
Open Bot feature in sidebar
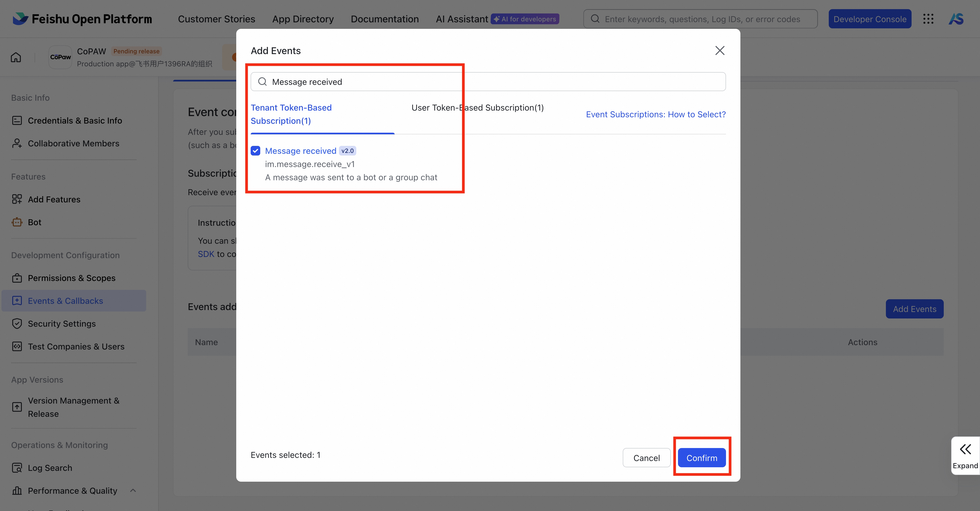(x=34, y=222)
